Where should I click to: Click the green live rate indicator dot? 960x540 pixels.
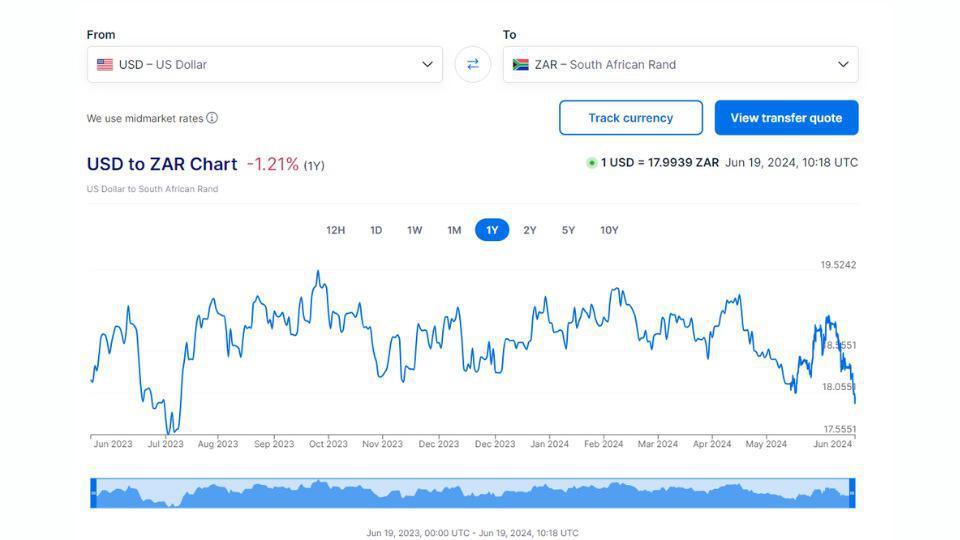point(591,163)
